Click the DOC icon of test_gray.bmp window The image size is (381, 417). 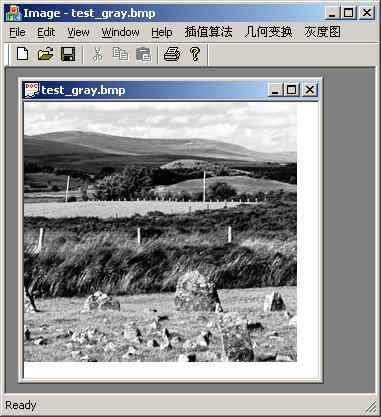(x=32, y=90)
